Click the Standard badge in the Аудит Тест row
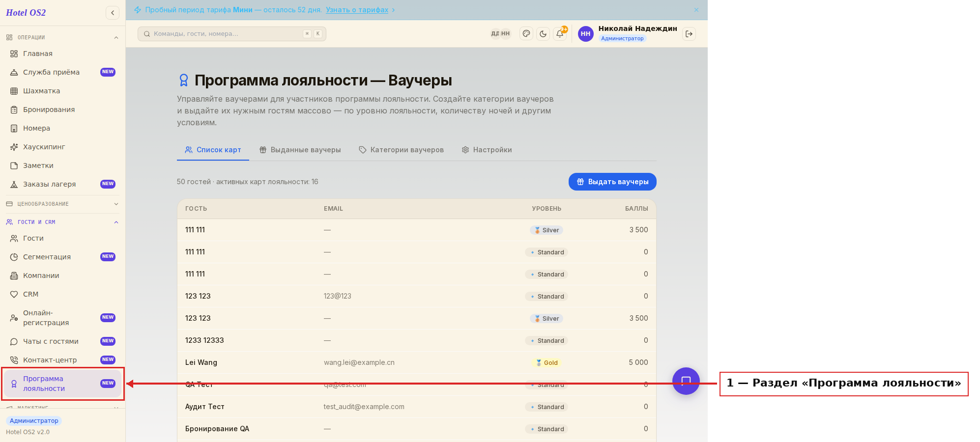 click(547, 407)
